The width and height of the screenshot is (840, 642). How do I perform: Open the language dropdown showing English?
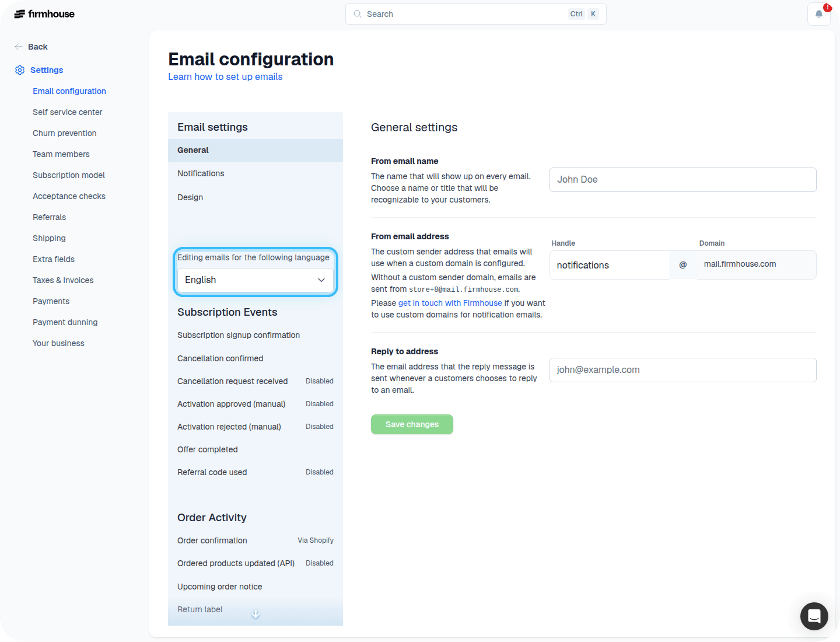click(x=256, y=280)
